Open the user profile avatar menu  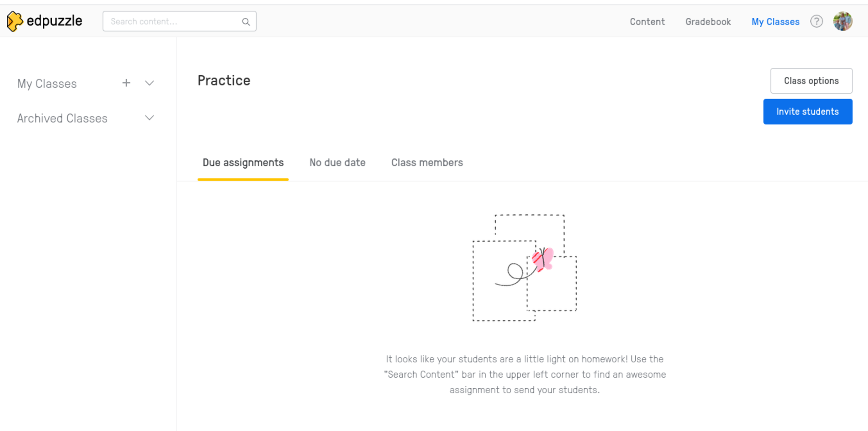(843, 21)
